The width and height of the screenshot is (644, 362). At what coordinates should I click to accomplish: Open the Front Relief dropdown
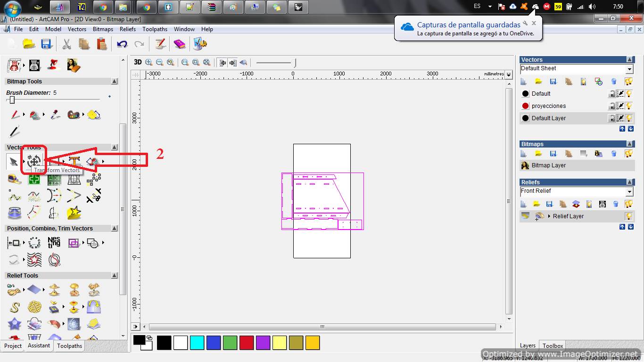point(629,192)
